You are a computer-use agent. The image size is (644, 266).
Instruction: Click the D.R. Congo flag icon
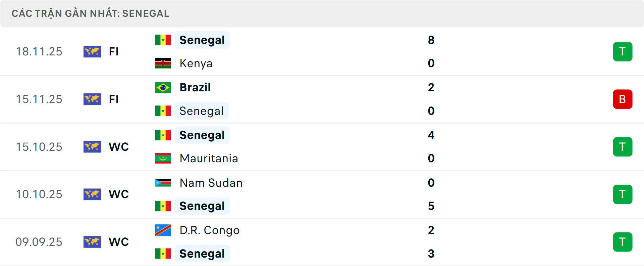click(x=163, y=230)
